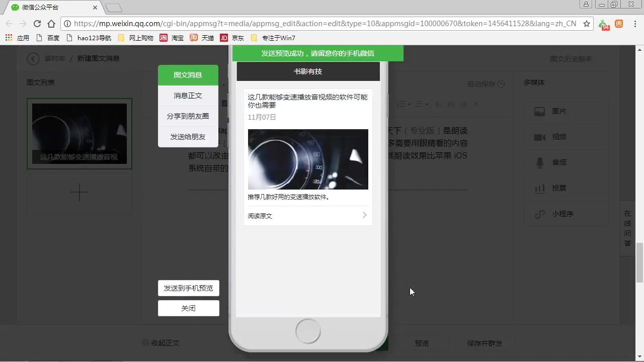Open the 专注于Win7 bookmark folder
Screen dimensions: 644x362
273,38
